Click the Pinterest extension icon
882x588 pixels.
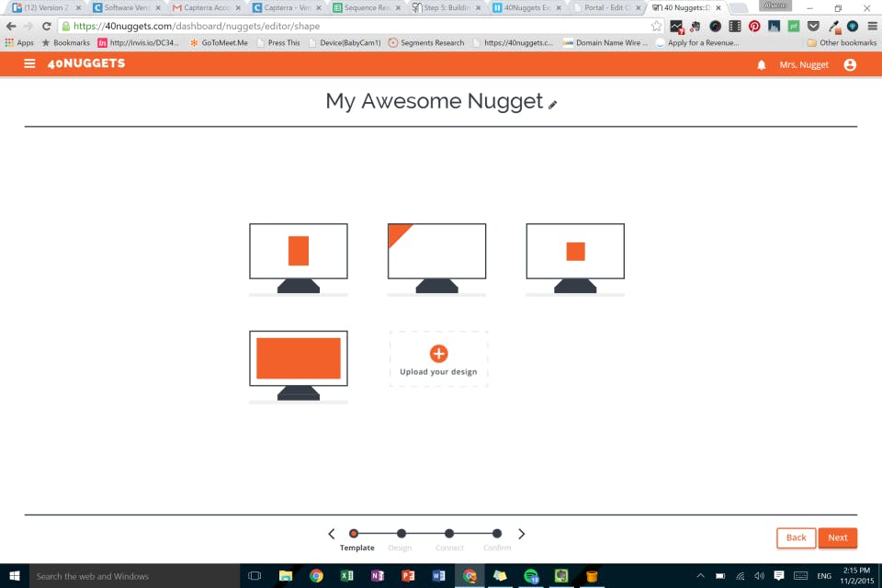754,26
